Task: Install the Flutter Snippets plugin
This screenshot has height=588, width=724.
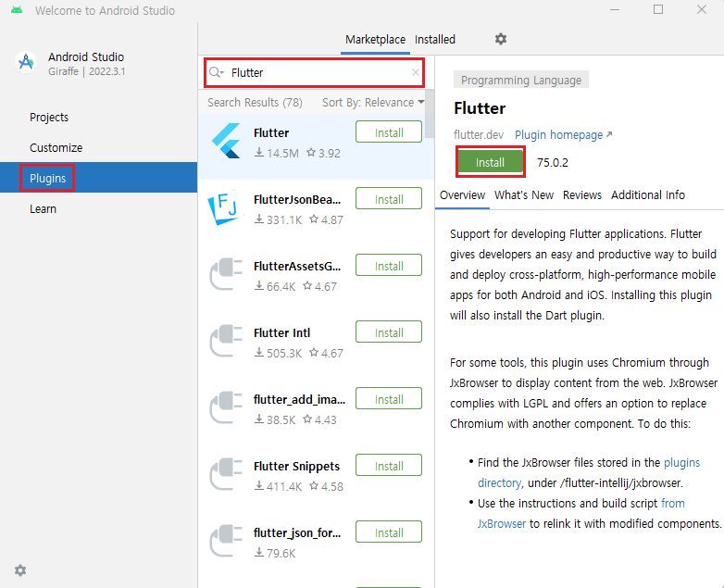Action: pos(389,465)
